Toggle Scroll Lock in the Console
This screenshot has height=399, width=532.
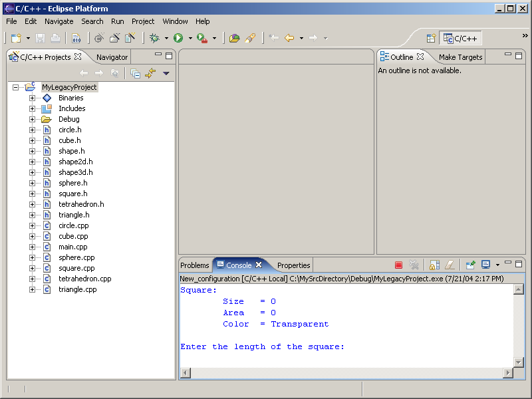pyautogui.click(x=434, y=265)
